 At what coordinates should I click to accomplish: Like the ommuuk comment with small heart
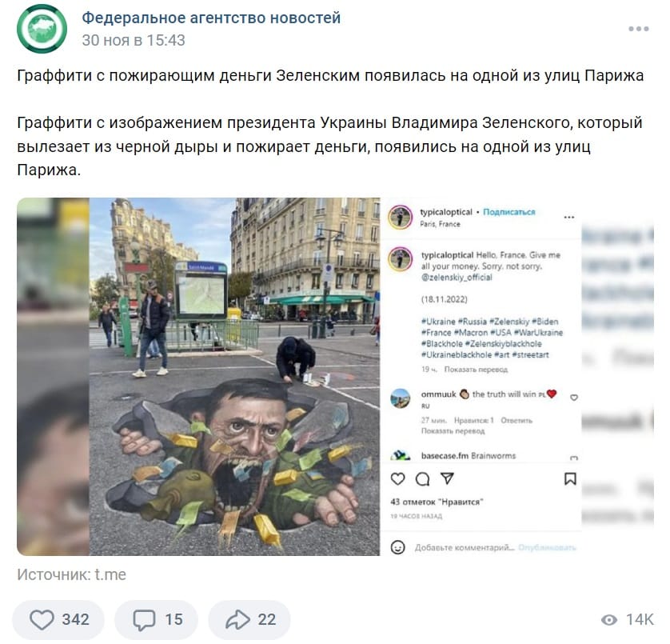[574, 398]
